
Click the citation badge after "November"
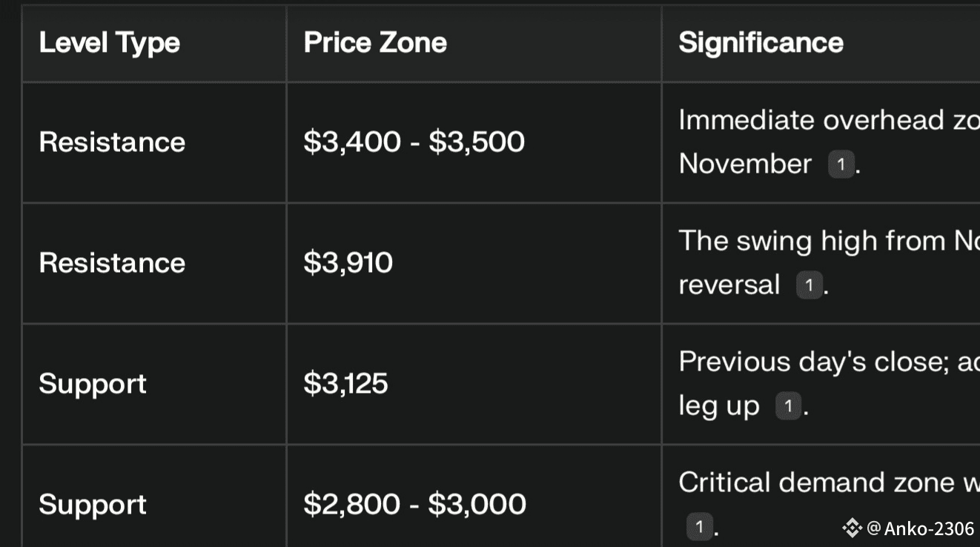coord(841,165)
